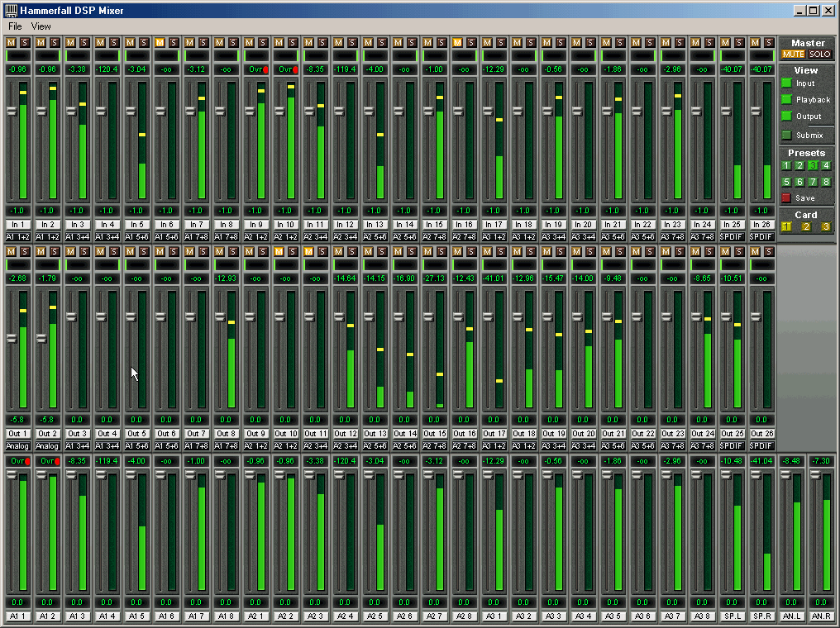Open the File menu

tap(15, 26)
